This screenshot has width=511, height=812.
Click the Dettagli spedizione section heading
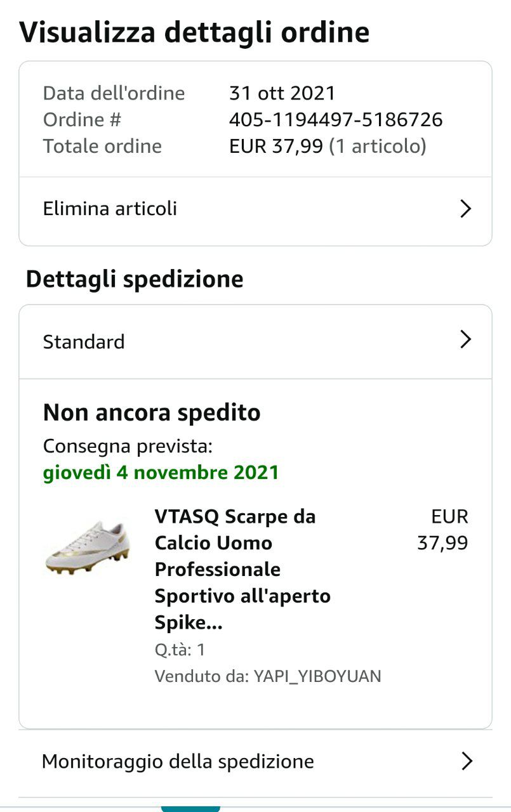pos(135,279)
